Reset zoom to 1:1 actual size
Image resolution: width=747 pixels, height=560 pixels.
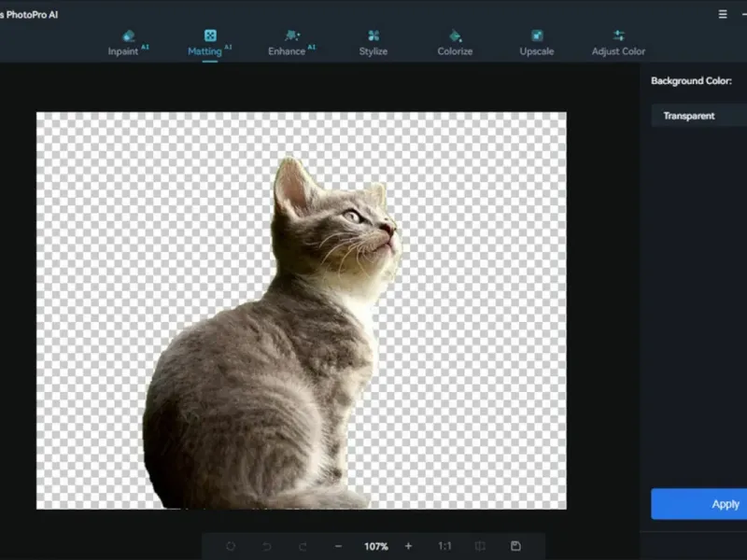point(445,546)
